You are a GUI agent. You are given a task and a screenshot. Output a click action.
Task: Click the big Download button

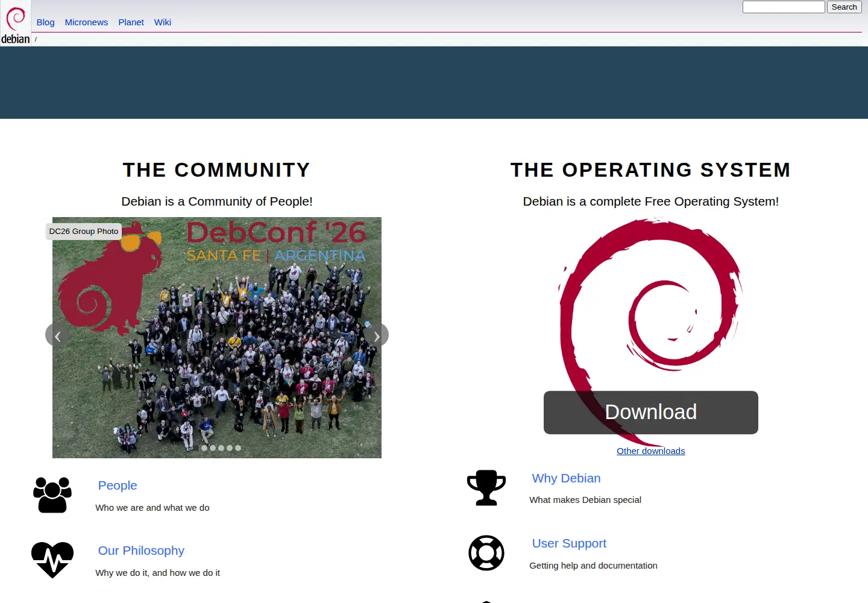[x=651, y=412]
